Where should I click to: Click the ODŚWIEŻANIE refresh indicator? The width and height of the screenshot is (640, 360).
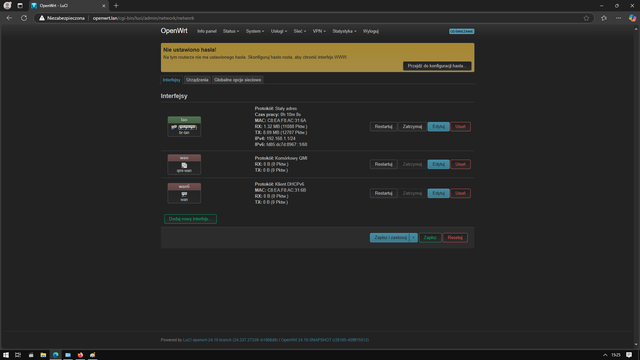pyautogui.click(x=462, y=31)
